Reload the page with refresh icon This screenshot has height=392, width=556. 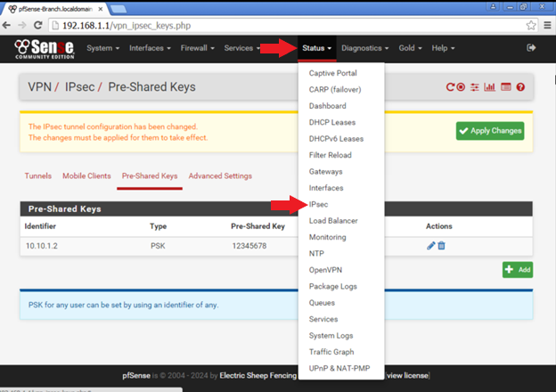click(38, 25)
